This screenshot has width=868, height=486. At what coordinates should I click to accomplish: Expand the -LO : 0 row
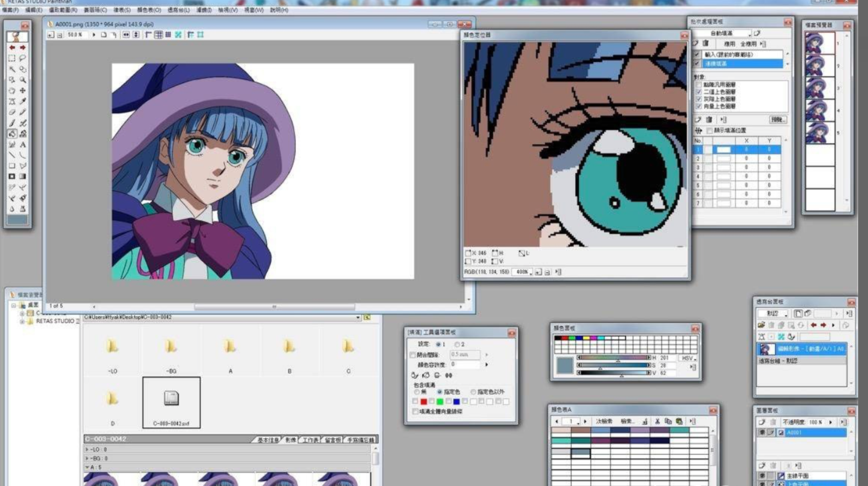[x=87, y=449]
